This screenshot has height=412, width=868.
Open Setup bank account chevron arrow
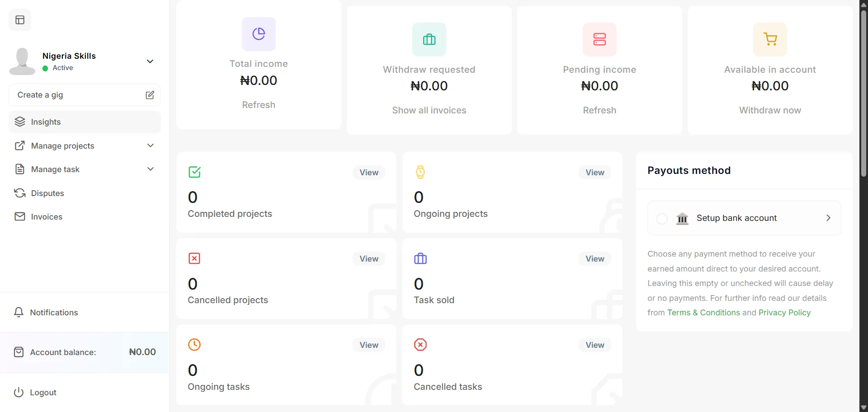coord(828,218)
